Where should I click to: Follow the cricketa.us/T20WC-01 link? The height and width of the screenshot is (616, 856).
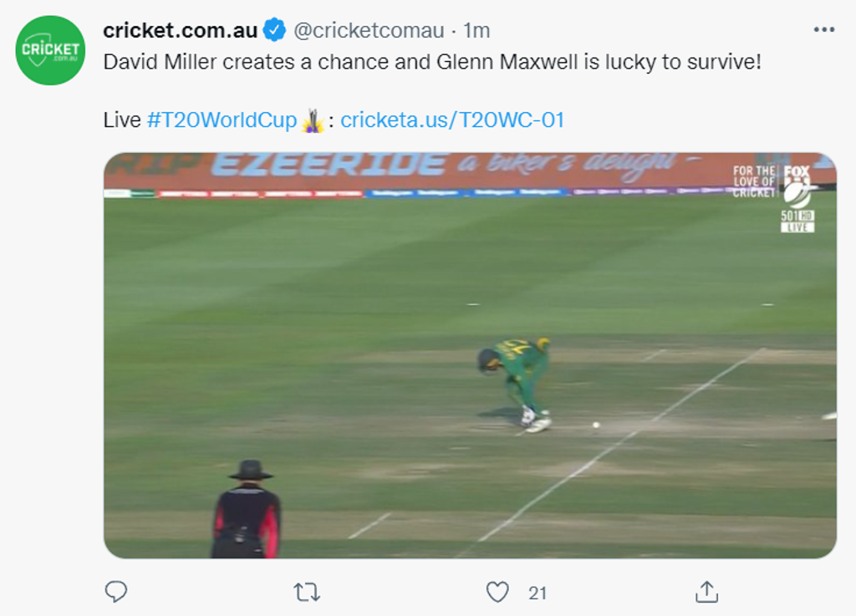452,120
